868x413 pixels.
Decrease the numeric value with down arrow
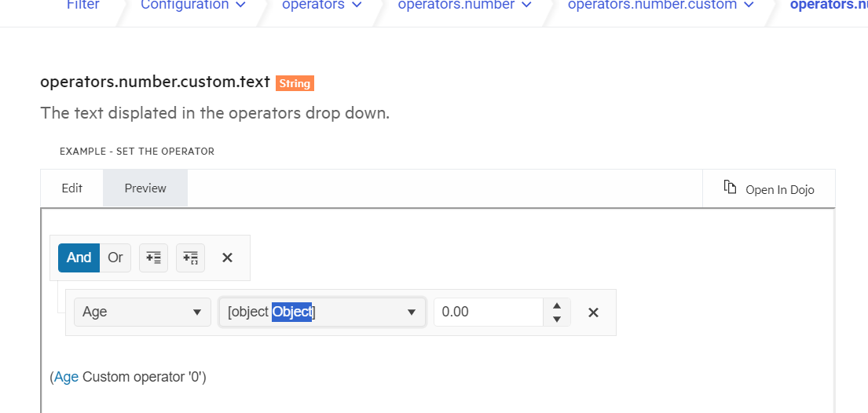557,319
